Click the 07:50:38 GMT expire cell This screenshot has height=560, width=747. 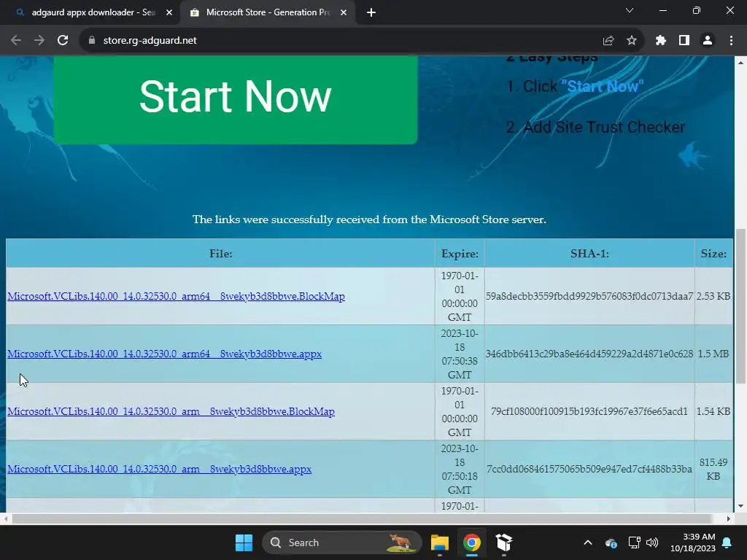pyautogui.click(x=460, y=354)
